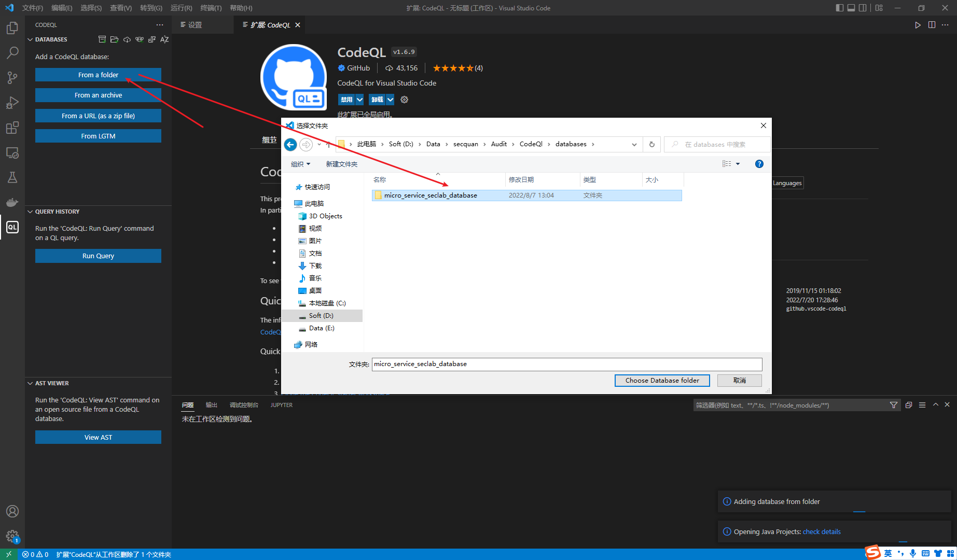Viewport: 957px width, 560px height.
Task: Select the CodeQL QL activity icon
Action: click(x=12, y=227)
